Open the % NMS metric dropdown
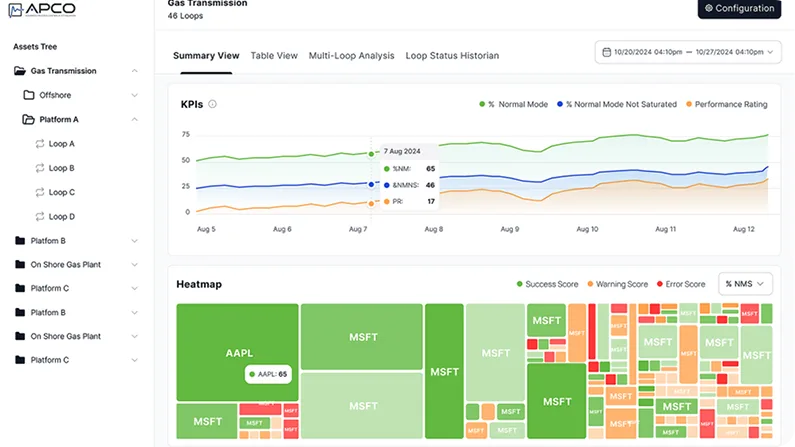This screenshot has width=795, height=447. [x=745, y=284]
